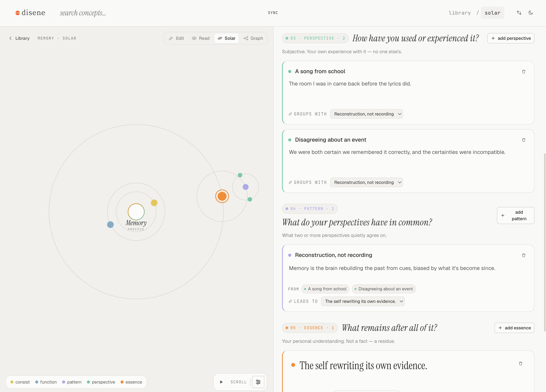Click the add pattern button
The image size is (546, 392).
(x=515, y=215)
